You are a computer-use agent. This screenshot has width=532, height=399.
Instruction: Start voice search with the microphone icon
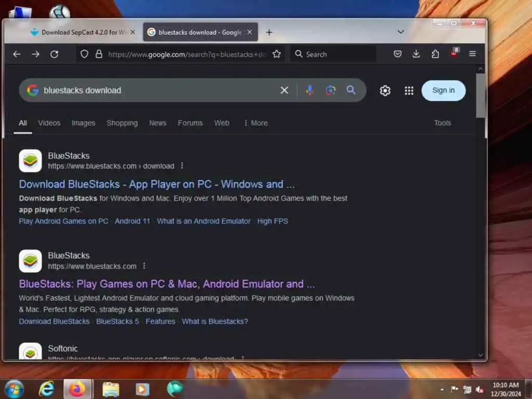(310, 90)
